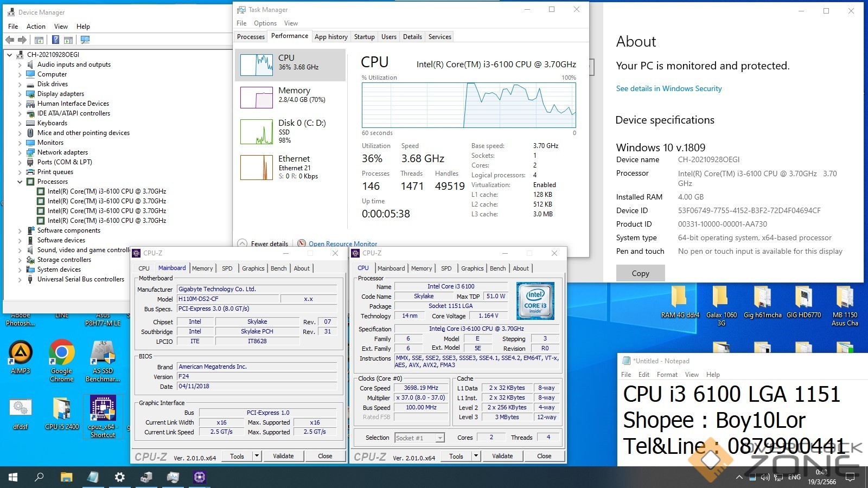
Task: Switch to the Processes tab in Task Manager
Action: [251, 37]
